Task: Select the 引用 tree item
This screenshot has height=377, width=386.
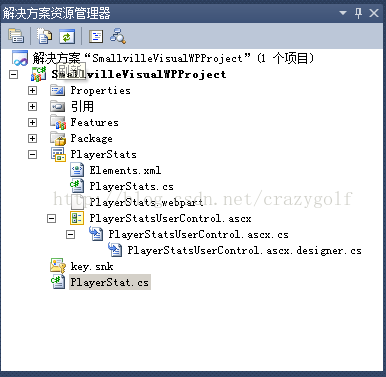Action: tap(82, 106)
